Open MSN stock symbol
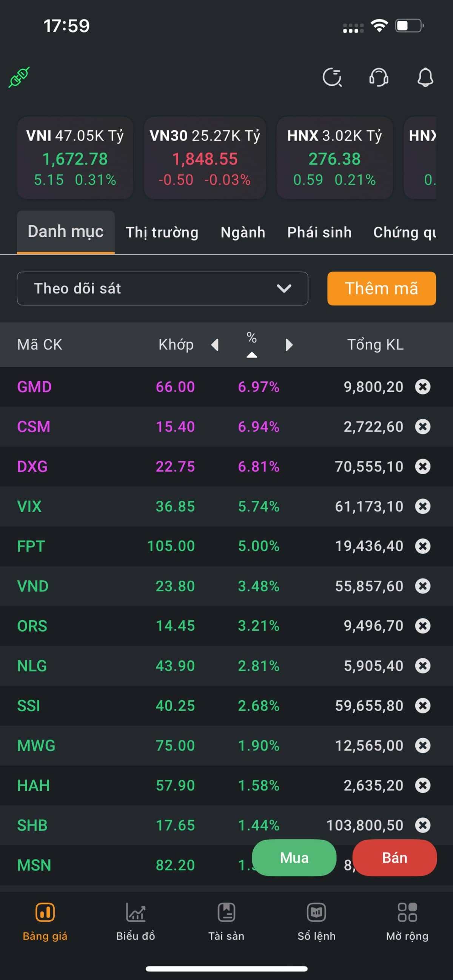Screen dimensions: 453x980 [x=34, y=866]
